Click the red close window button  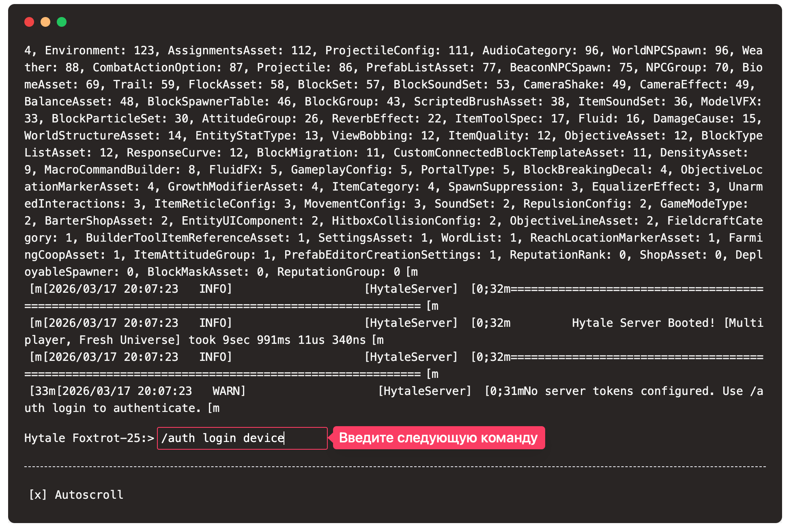point(29,22)
